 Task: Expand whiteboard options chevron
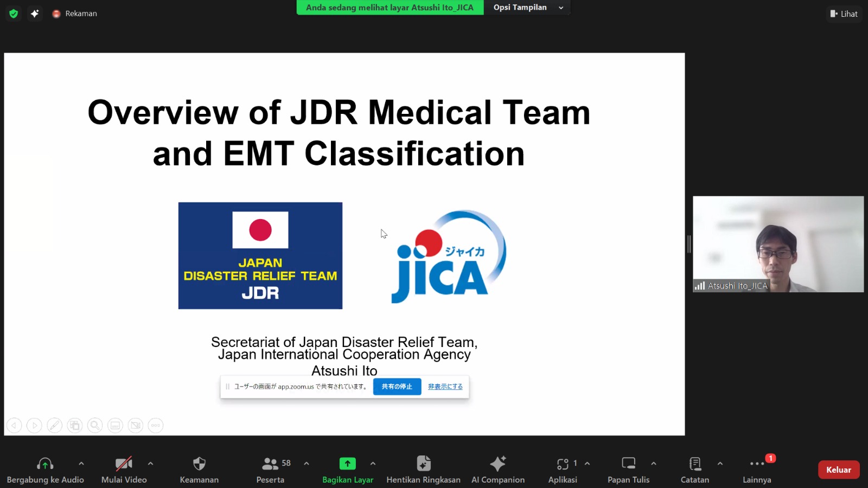[654, 464]
